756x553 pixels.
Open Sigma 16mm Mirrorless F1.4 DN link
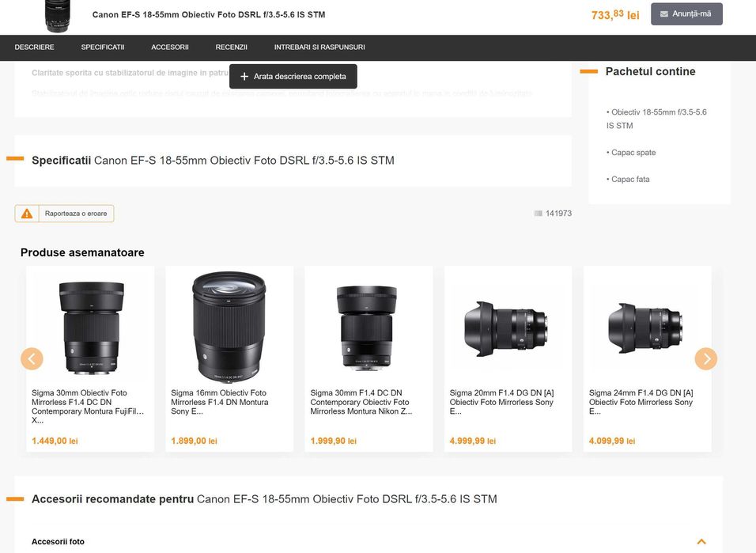(219, 402)
